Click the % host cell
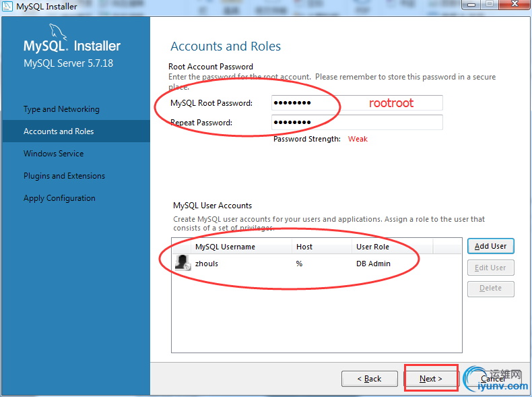 pyautogui.click(x=299, y=264)
